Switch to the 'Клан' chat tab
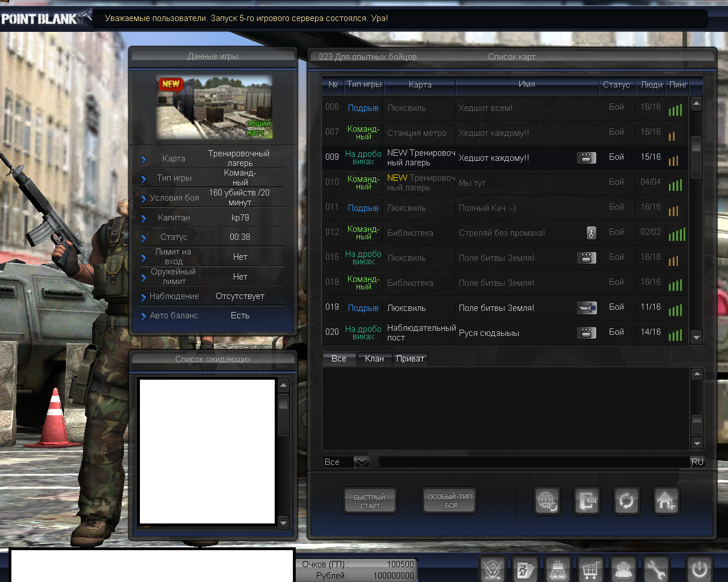 pos(374,359)
